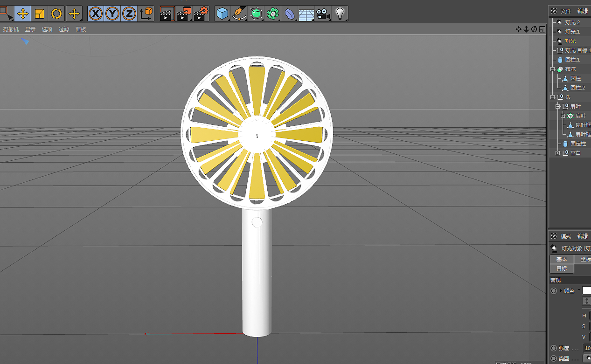Open the bend deformer icon
The width and height of the screenshot is (591, 364).
click(x=290, y=14)
